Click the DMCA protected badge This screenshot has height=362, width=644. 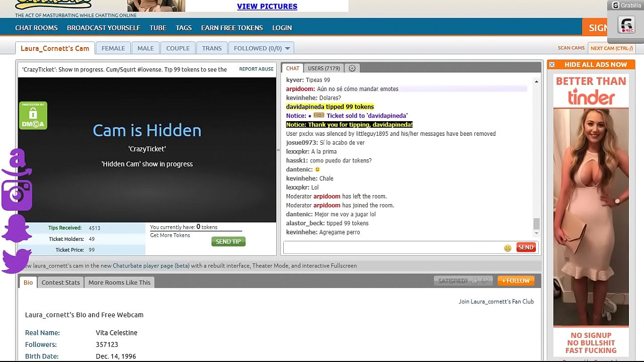click(x=33, y=116)
